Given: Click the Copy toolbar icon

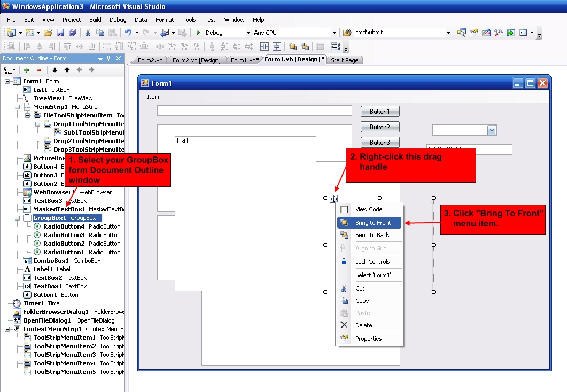Looking at the screenshot, I should click(100, 33).
